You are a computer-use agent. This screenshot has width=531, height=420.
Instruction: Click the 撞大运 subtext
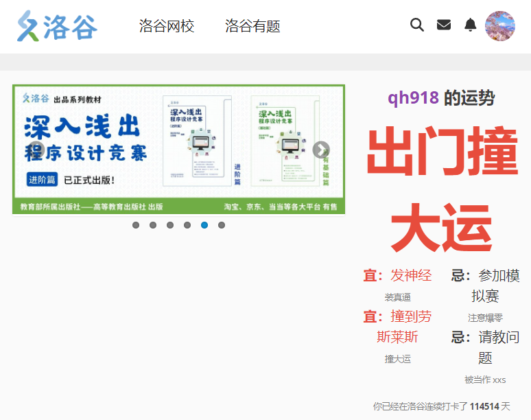click(x=398, y=359)
